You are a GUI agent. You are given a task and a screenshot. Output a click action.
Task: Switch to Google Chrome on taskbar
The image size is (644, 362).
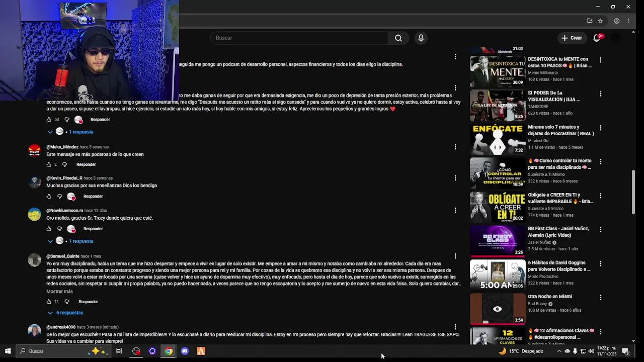(x=169, y=351)
